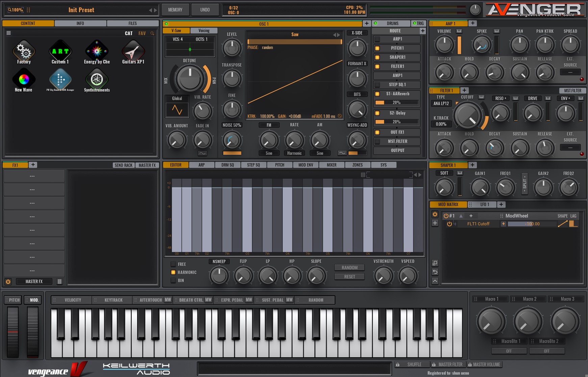588x377 pixels.
Task: Enable the STEP SQ.1 routing toggle
Action: pos(377,85)
